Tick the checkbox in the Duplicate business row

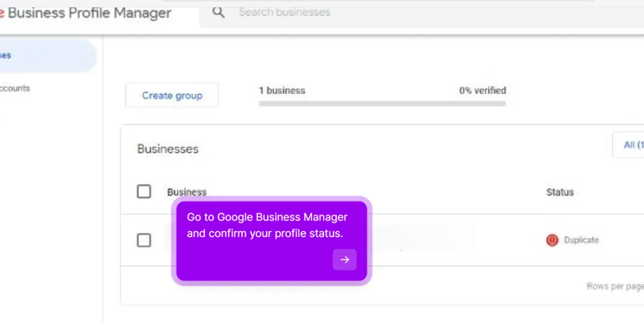coord(144,240)
